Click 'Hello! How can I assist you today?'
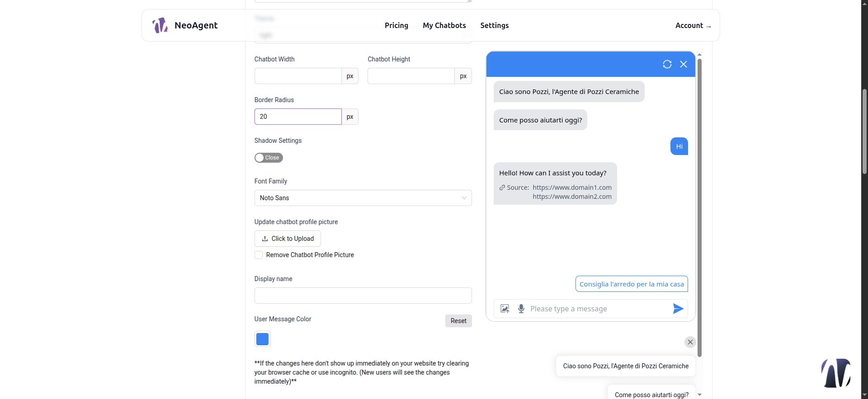The image size is (868, 399). pyautogui.click(x=553, y=173)
